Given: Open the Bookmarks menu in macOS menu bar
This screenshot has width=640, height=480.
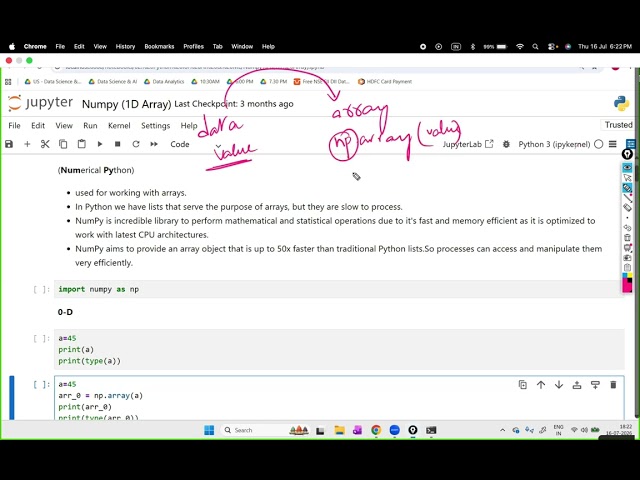Looking at the screenshot, I should [159, 47].
